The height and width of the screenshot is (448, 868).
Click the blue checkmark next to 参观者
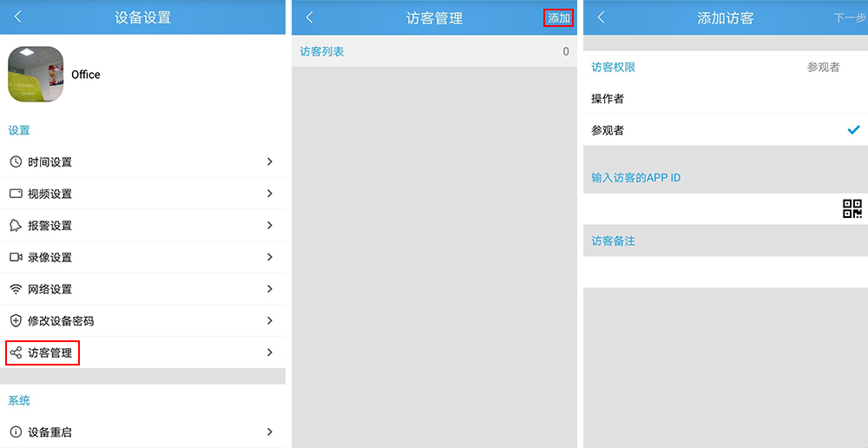coord(853,130)
